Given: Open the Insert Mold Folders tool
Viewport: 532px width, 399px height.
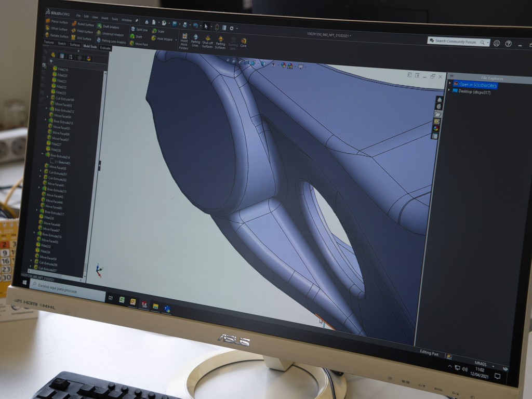Looking at the screenshot, I should pos(184,41).
